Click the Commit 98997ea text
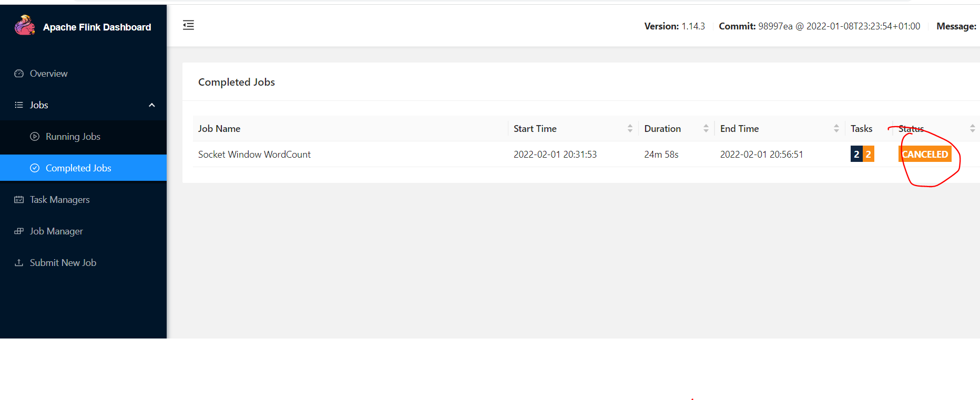 point(820,26)
